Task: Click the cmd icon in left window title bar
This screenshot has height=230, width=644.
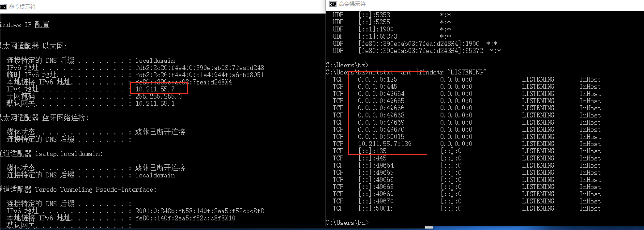Action: [x=3, y=7]
